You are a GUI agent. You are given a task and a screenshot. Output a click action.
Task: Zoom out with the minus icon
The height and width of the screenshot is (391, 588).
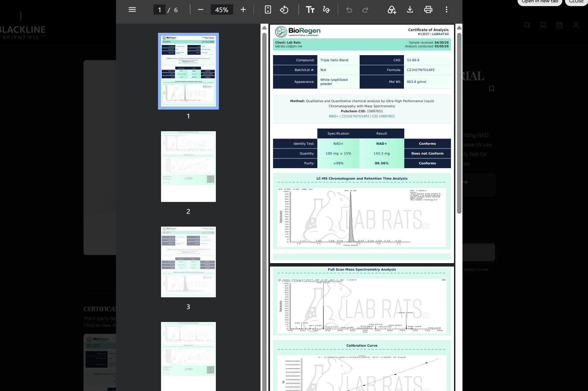tap(201, 10)
